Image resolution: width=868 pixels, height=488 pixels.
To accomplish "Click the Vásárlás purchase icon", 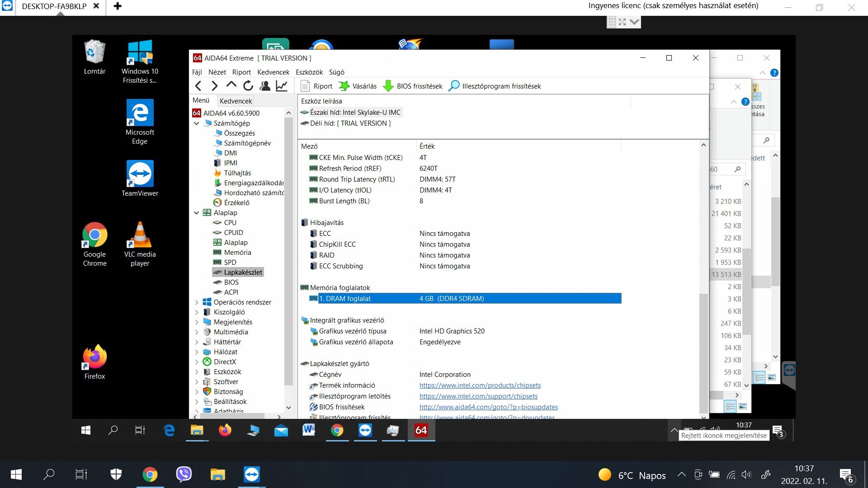I will point(344,86).
